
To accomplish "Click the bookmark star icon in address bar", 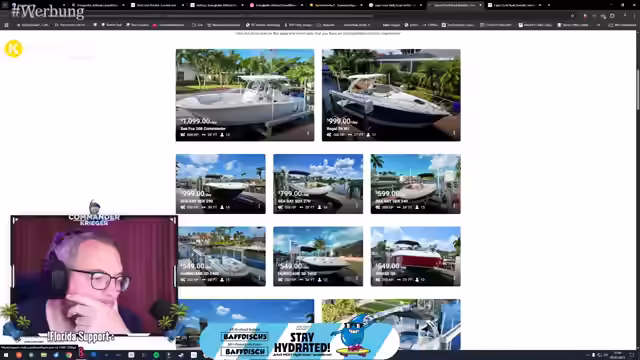I will [573, 16].
